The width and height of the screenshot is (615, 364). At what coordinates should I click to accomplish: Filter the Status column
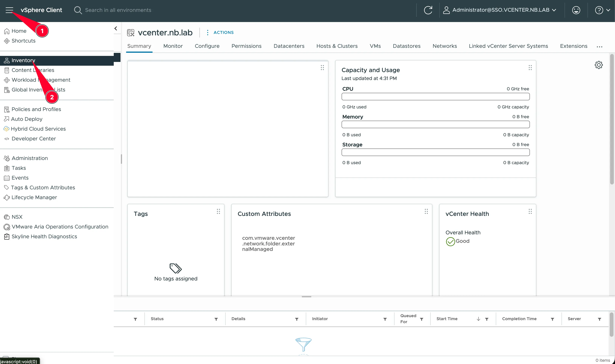pos(216,319)
